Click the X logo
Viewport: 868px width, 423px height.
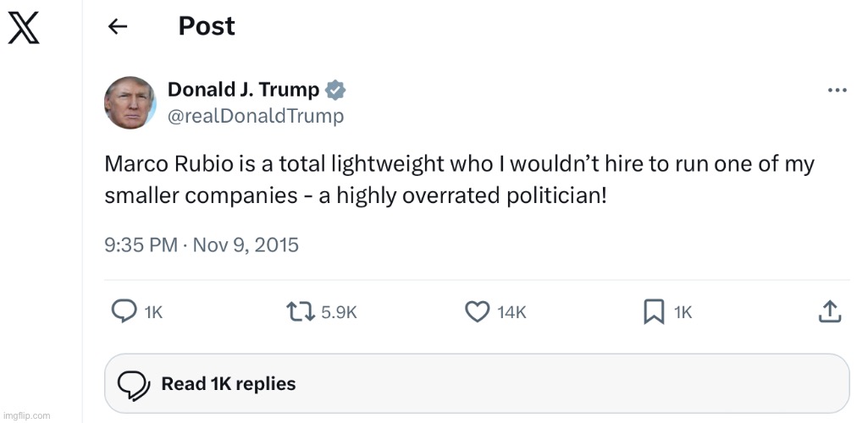23,30
